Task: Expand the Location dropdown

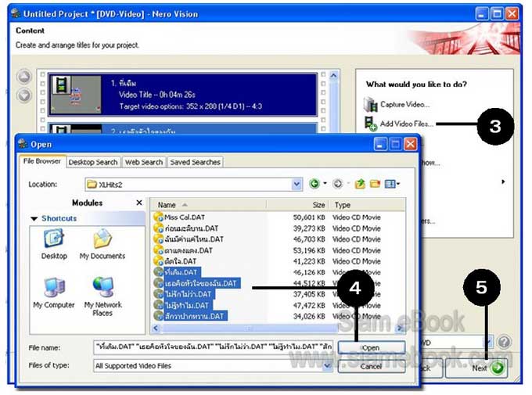Action: point(297,184)
